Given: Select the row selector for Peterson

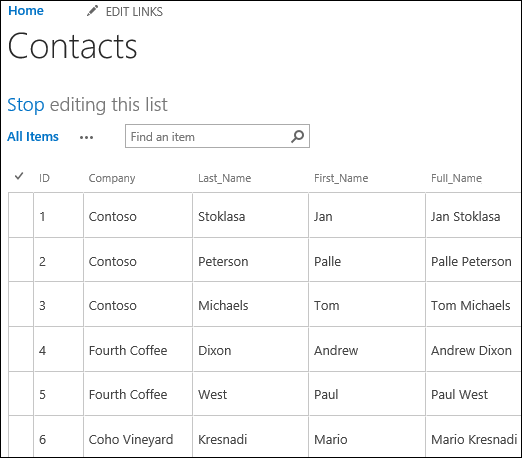Looking at the screenshot, I should click(x=21, y=260).
